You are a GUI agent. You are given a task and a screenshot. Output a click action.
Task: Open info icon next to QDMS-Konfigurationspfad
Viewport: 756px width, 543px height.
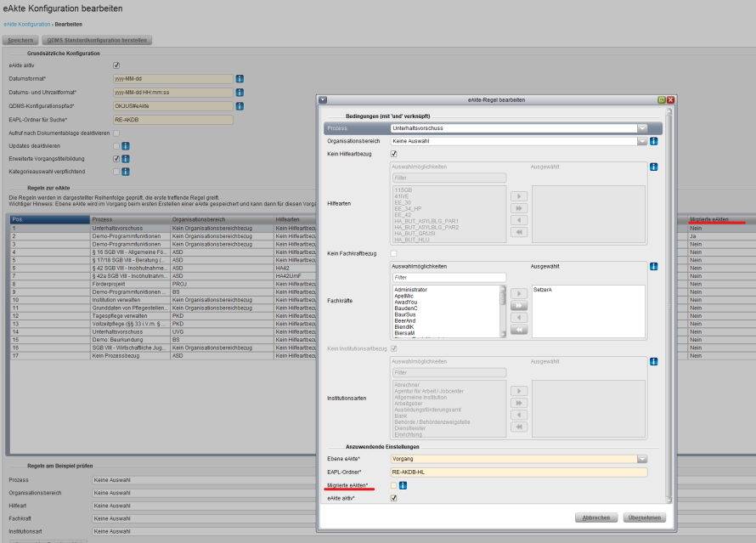(240, 106)
